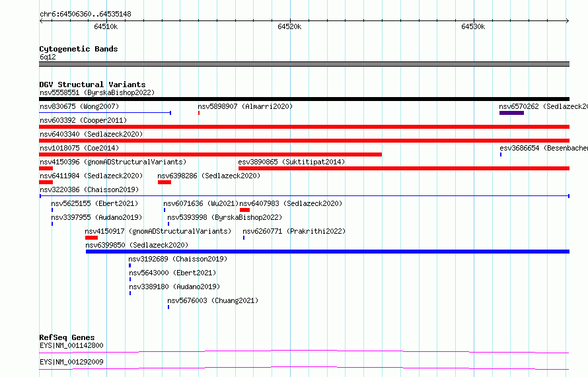Click the purple nsv6570262 variant bar
This screenshot has height=377, width=588.
pyautogui.click(x=511, y=113)
